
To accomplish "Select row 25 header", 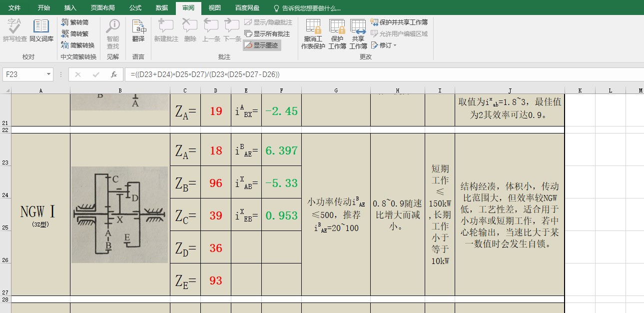I will (x=5, y=214).
